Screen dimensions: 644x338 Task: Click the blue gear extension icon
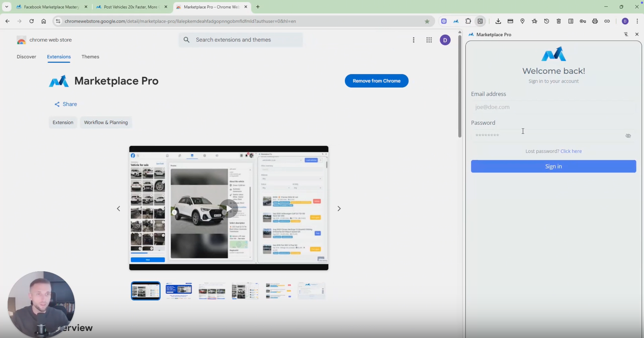click(444, 21)
